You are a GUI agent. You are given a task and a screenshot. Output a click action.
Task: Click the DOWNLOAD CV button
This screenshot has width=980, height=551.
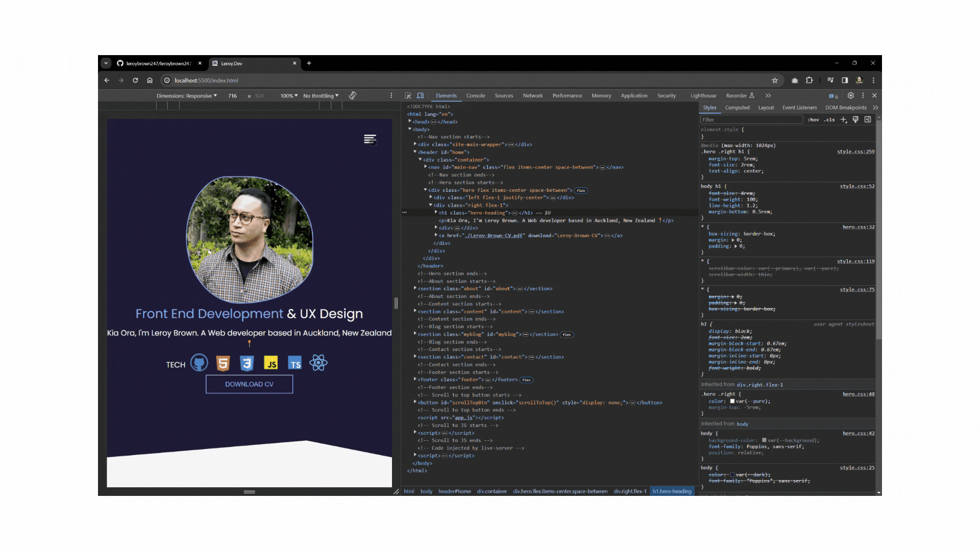(249, 384)
